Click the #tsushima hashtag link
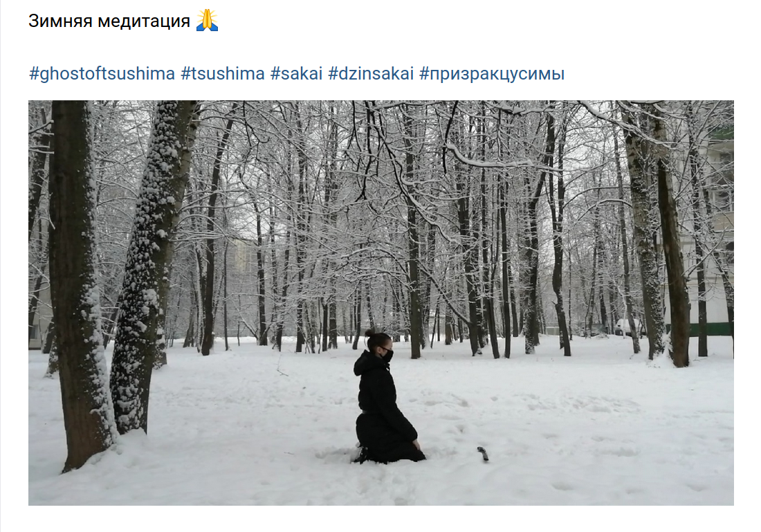Viewport: 761px width, 532px height. coord(222,74)
